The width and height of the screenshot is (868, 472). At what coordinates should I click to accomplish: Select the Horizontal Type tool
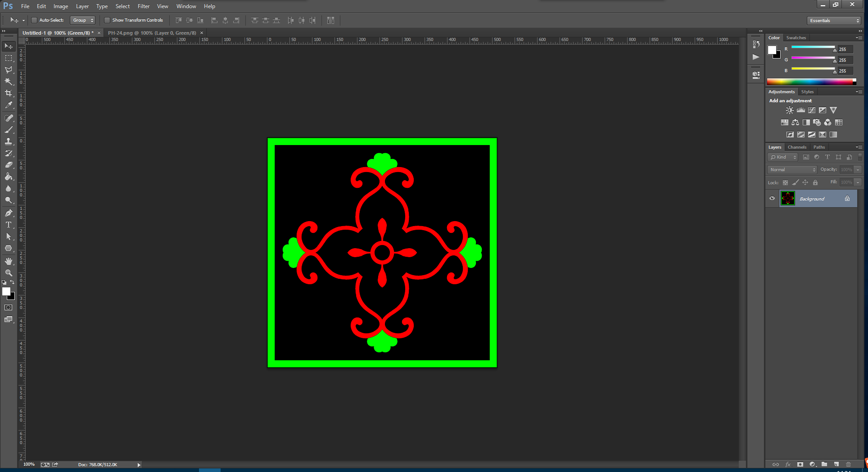tap(9, 225)
